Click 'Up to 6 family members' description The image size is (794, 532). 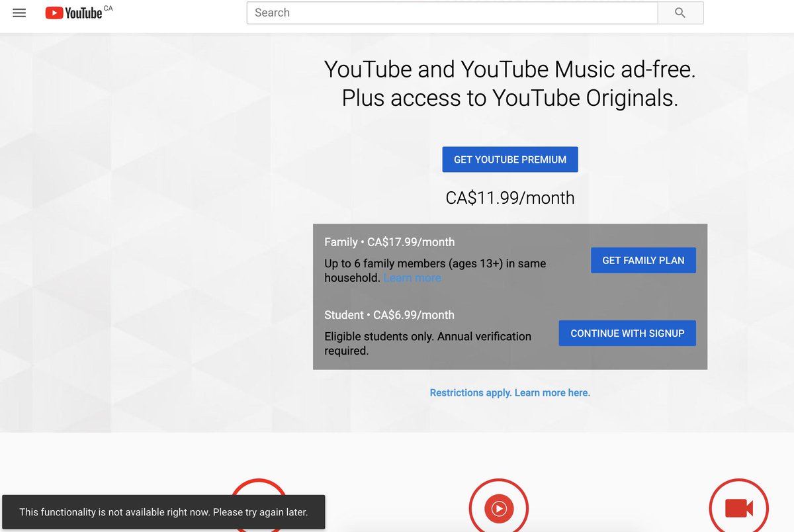click(435, 271)
